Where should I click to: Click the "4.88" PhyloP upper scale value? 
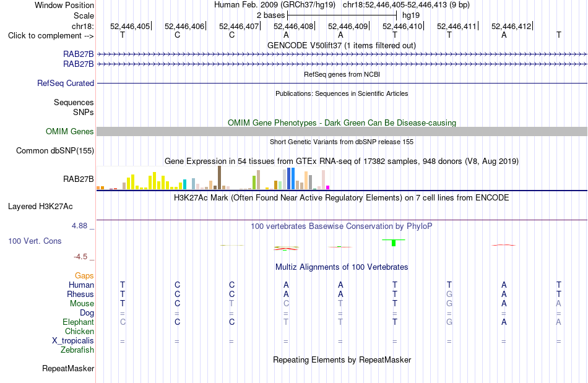79,226
